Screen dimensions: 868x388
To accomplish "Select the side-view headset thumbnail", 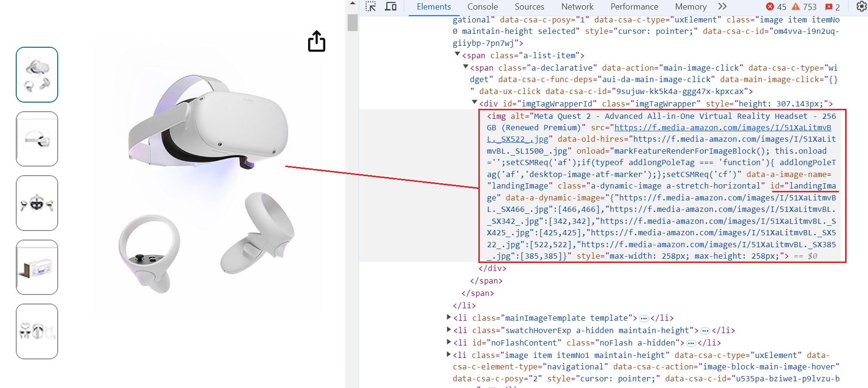I will pyautogui.click(x=37, y=139).
